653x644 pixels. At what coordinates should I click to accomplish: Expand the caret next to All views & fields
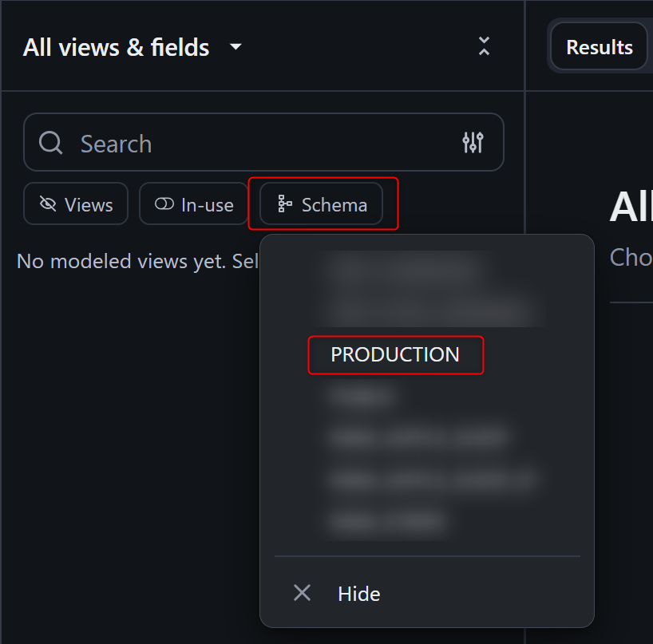(x=235, y=47)
